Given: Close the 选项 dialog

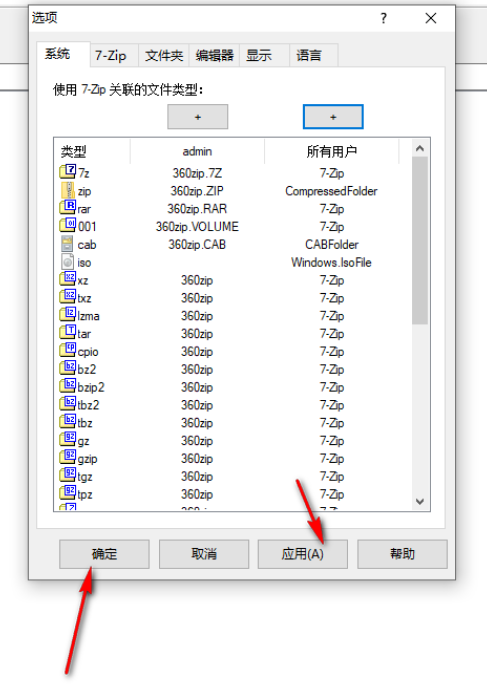Looking at the screenshot, I should (431, 18).
